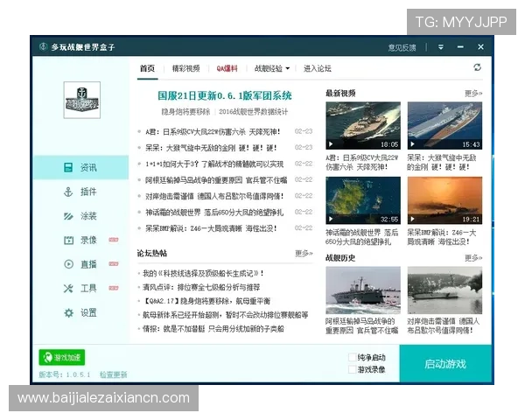
Task: Open forum post 我的《科技线选择及顶级船长生成记》
Action: pos(203,273)
